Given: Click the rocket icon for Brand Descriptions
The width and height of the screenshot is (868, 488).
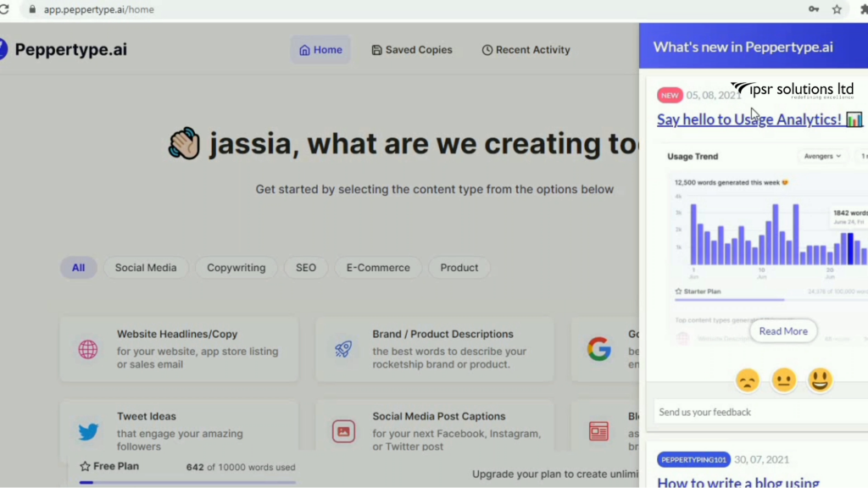Looking at the screenshot, I should (x=343, y=349).
